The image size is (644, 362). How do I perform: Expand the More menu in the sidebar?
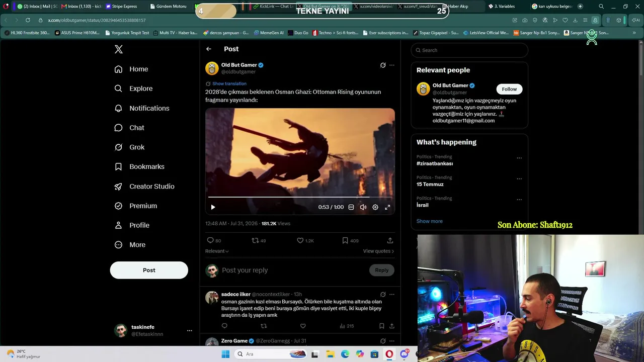[130, 245]
